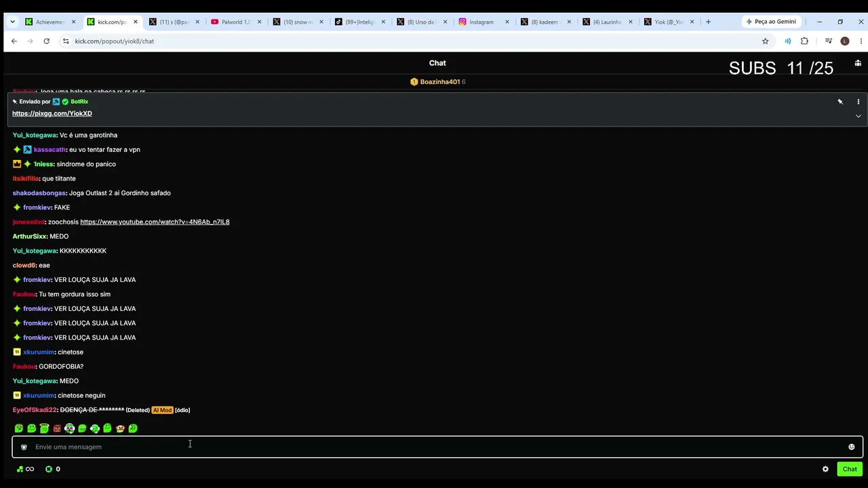Viewport: 868px width, 488px height.
Task: Switch to the Yiok X tab
Action: tap(669, 22)
